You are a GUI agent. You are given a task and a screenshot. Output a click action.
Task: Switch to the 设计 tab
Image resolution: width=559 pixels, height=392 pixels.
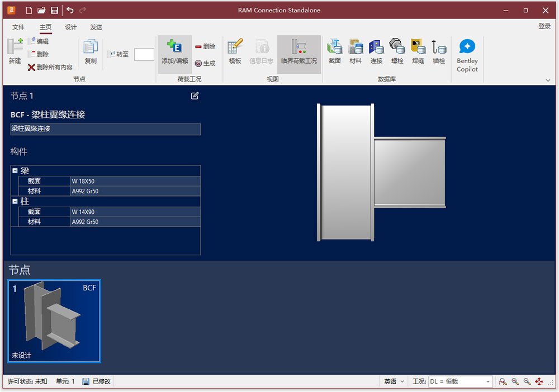pos(70,27)
